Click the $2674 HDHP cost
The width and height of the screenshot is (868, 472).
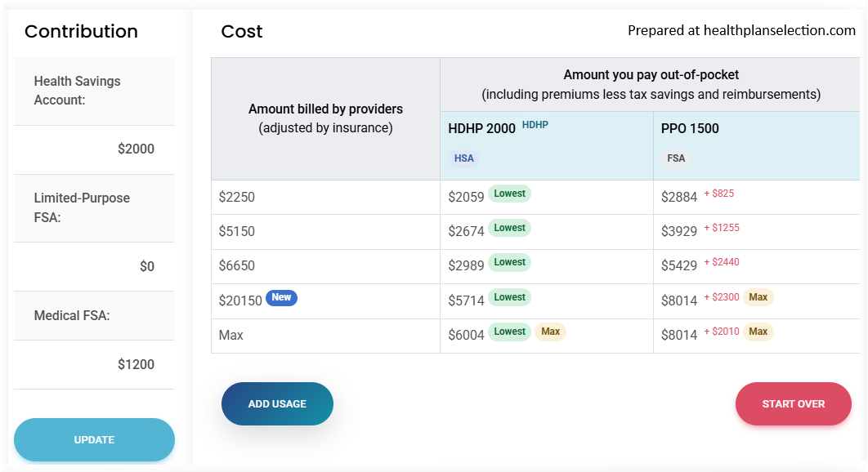pyautogui.click(x=466, y=231)
